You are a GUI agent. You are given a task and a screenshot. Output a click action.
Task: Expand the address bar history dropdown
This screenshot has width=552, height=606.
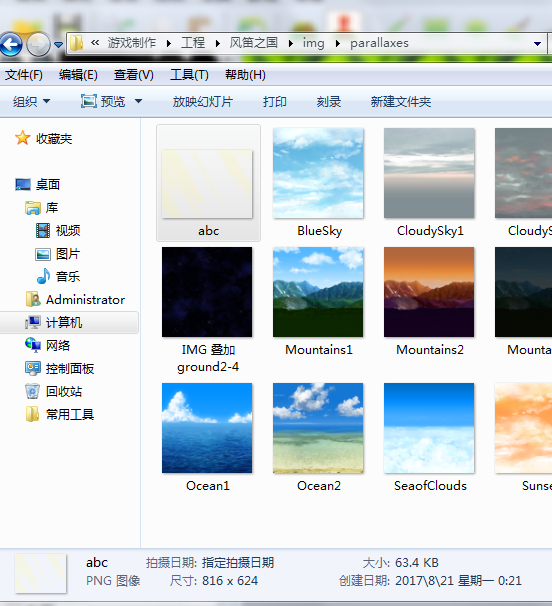537,44
